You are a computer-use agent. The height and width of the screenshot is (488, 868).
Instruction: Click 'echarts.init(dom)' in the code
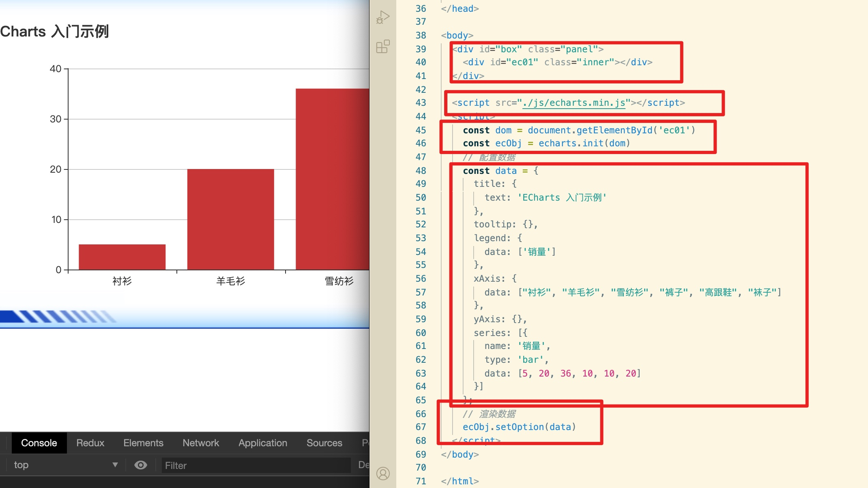(x=584, y=143)
